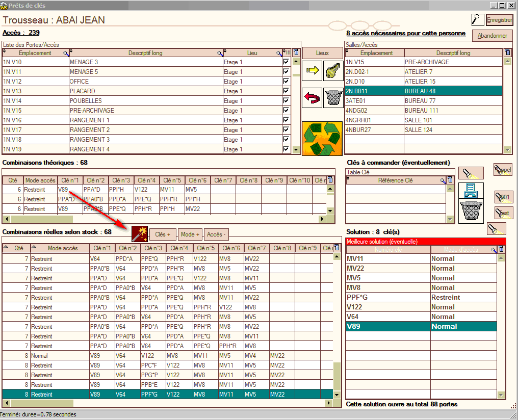Click the golden key icon button
The image size is (518, 420).
[x=333, y=70]
